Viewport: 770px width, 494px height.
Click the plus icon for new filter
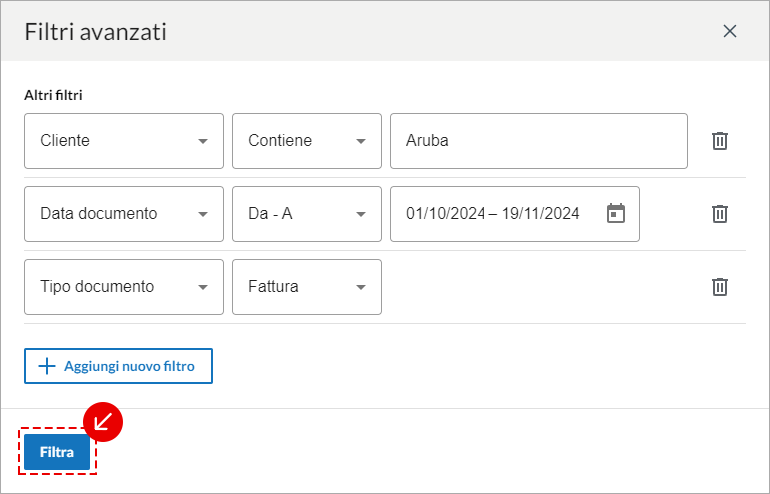point(47,366)
